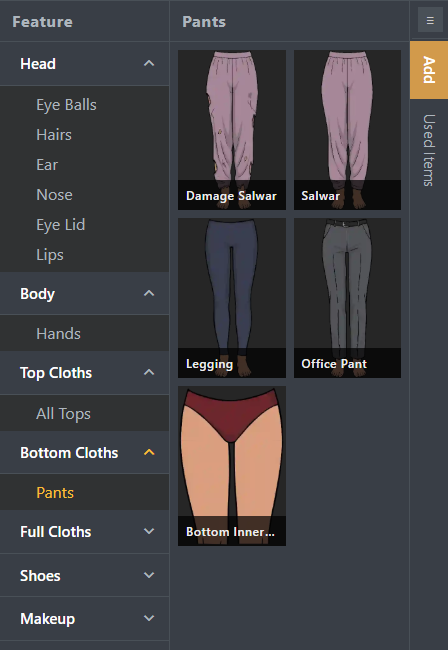Select Ear feature
Screen dimensions: 448x650
tap(47, 165)
